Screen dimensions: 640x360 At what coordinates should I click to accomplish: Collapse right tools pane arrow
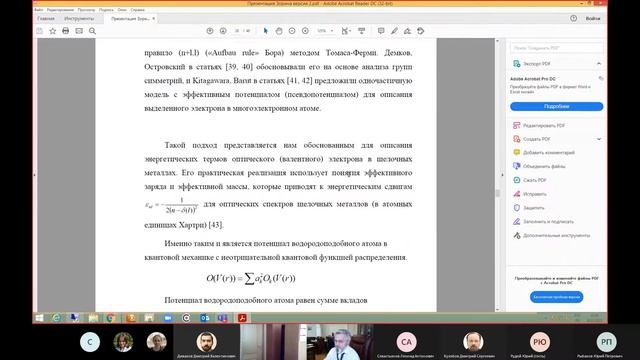click(x=502, y=175)
